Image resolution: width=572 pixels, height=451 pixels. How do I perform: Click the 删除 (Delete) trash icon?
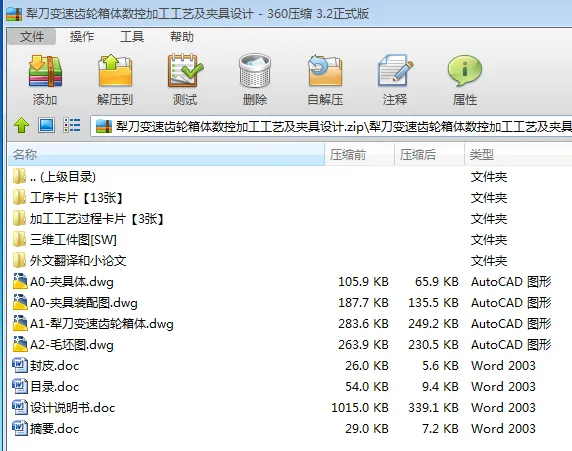(x=255, y=71)
